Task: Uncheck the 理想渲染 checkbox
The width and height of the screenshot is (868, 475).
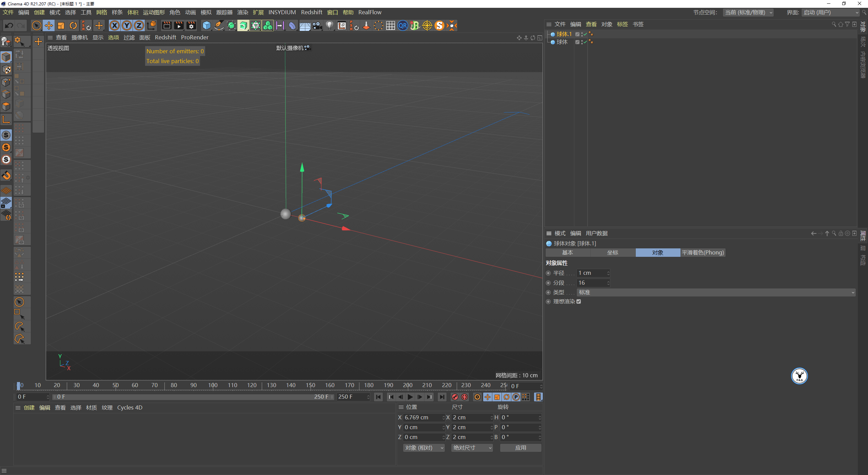Action: (x=579, y=302)
